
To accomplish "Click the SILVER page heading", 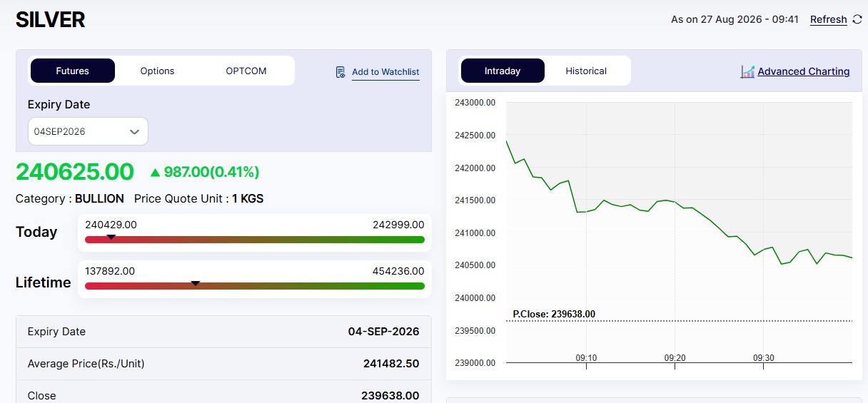I will [51, 20].
